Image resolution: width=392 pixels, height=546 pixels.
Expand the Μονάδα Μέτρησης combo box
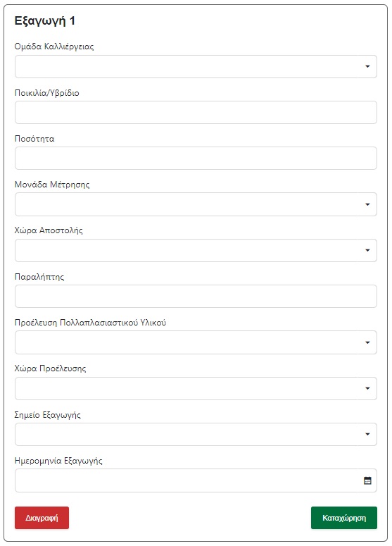pyautogui.click(x=196, y=204)
